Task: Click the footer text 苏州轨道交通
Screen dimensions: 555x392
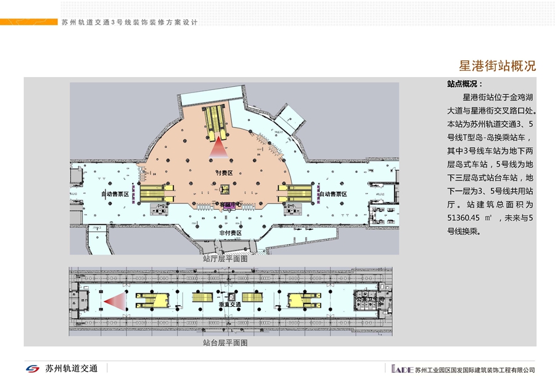Action: [x=71, y=369]
